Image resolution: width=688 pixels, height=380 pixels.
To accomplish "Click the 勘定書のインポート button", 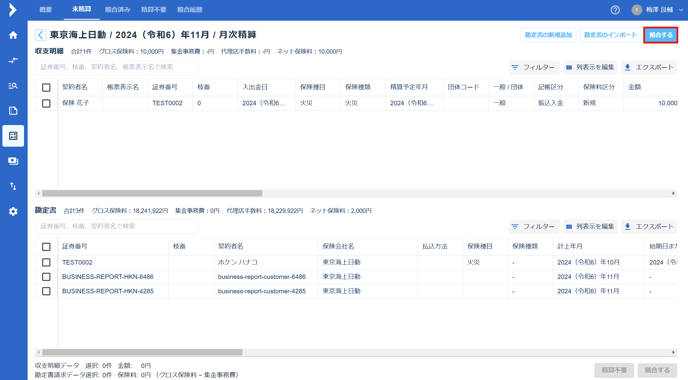I will (610, 35).
